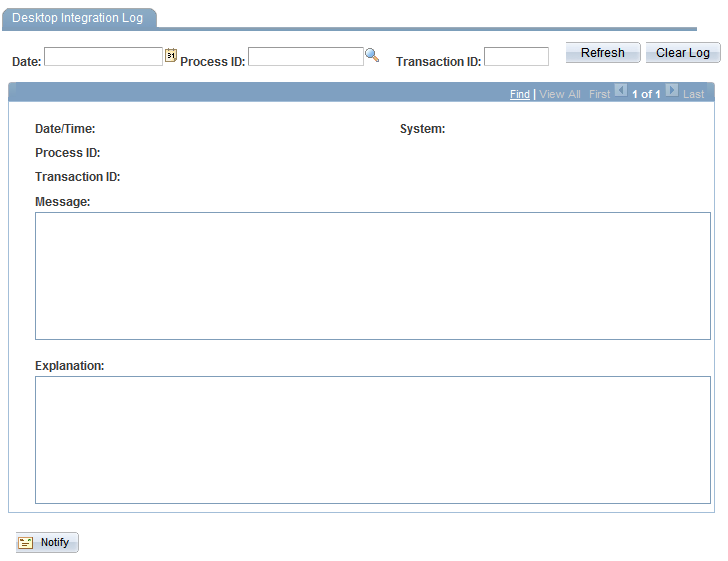Open the Find link
This screenshot has height=561, width=728.
(x=520, y=94)
